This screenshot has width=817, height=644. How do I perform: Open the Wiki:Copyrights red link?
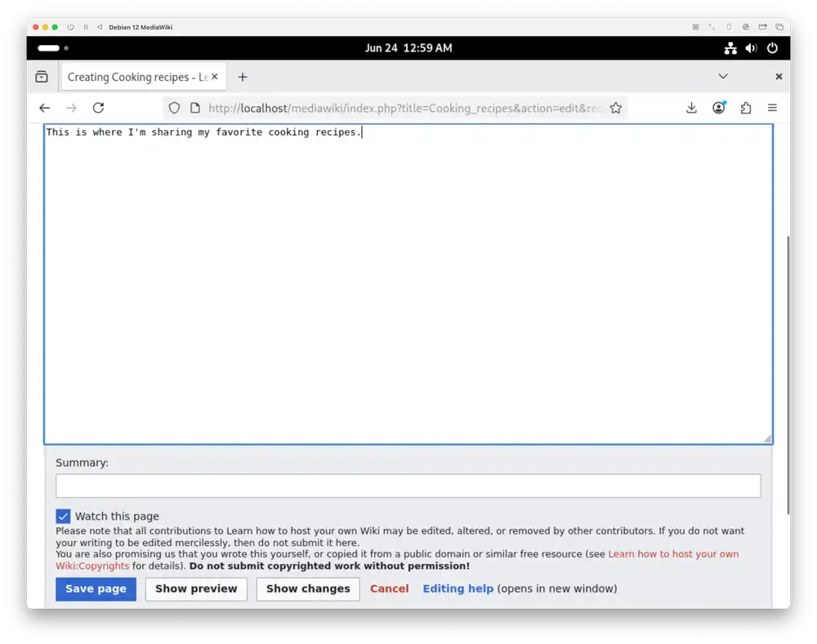[92, 566]
